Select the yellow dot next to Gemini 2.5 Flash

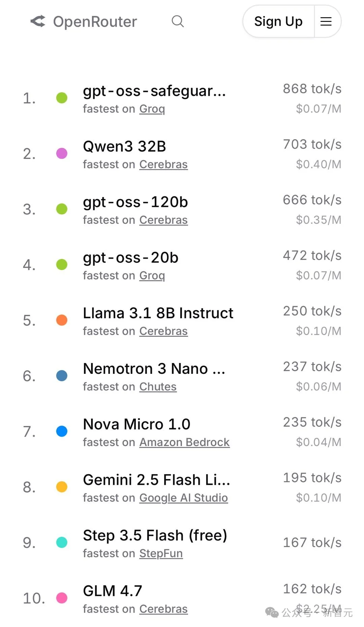coord(62,486)
